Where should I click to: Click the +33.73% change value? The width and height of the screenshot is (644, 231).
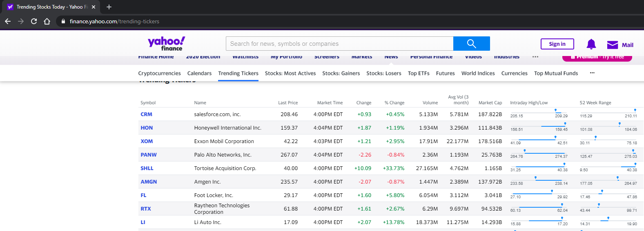click(x=394, y=168)
